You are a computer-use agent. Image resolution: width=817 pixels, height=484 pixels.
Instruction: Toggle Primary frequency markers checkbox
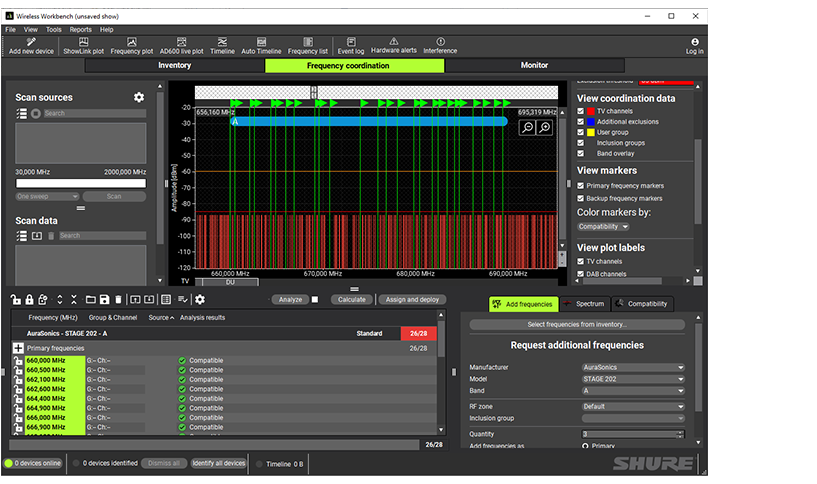[581, 185]
